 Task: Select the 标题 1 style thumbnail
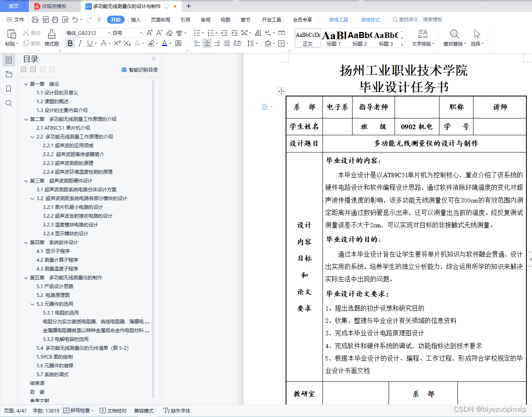pyautogui.click(x=333, y=38)
